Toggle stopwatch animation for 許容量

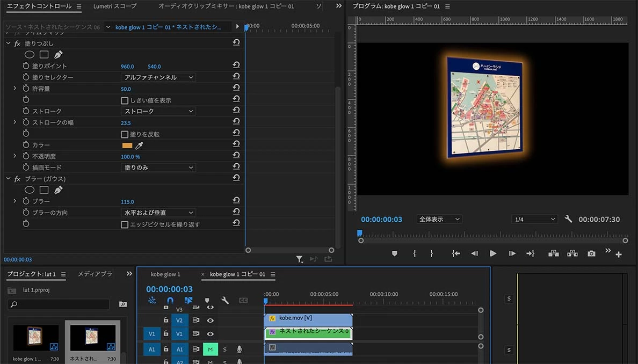26,88
